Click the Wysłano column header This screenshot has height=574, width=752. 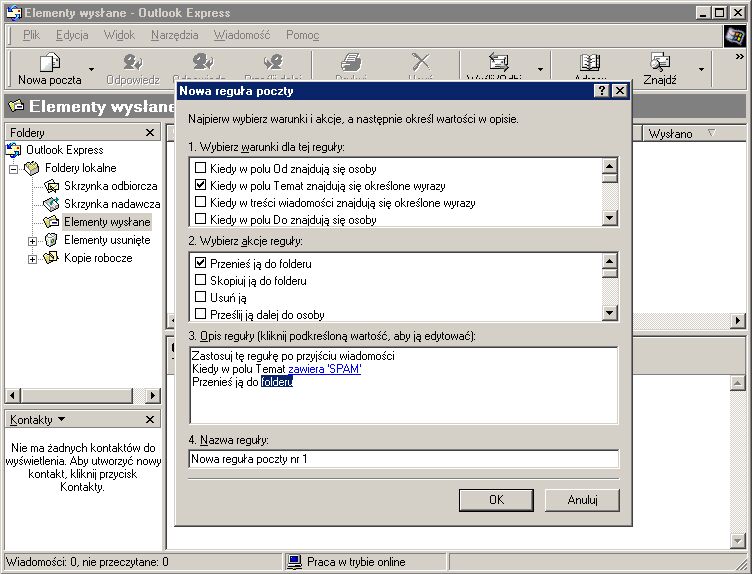pos(694,133)
